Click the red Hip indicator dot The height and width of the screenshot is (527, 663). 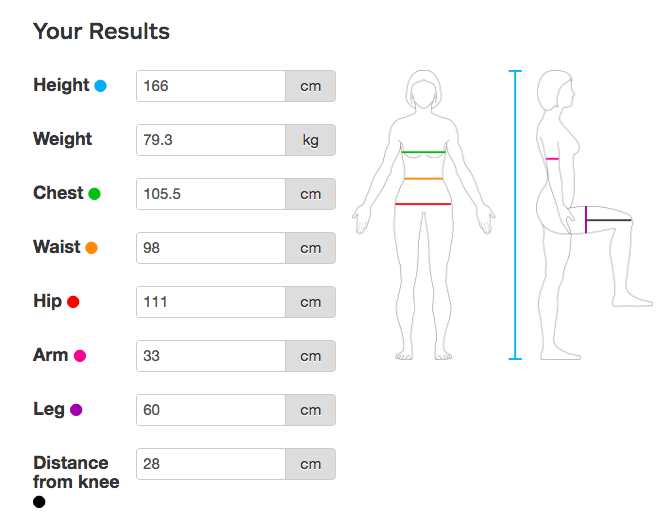[73, 302]
